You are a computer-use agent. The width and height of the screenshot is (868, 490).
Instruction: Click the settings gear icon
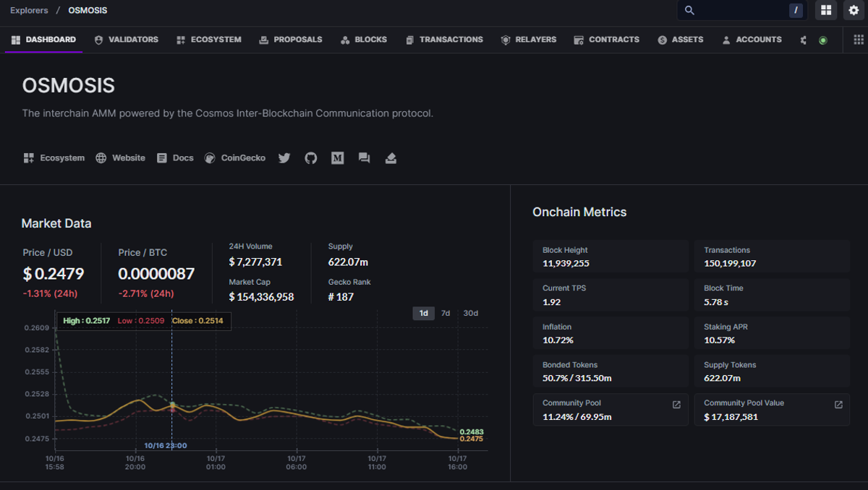point(854,10)
